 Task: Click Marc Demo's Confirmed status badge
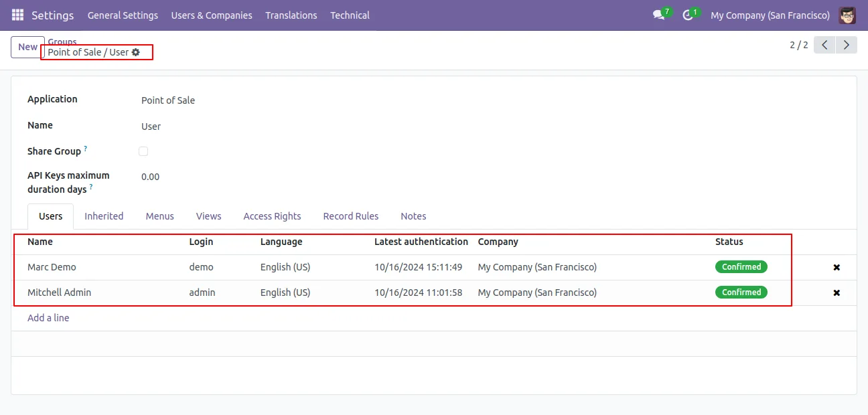[x=741, y=267]
